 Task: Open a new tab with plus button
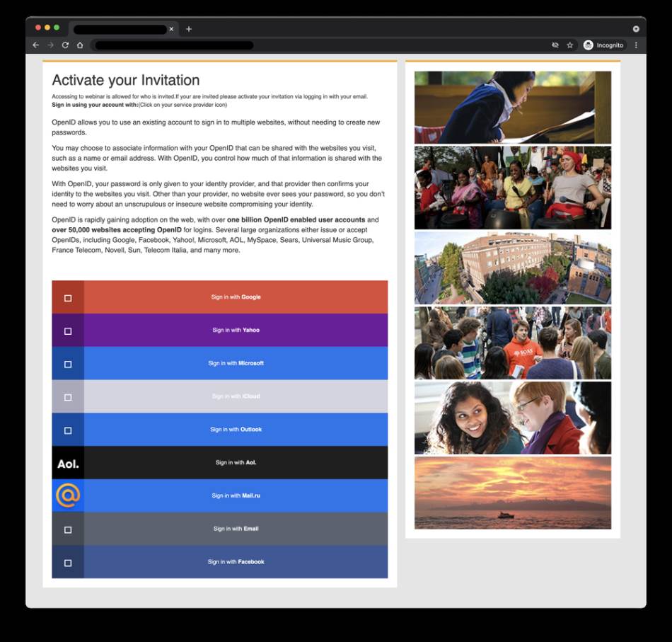(189, 29)
